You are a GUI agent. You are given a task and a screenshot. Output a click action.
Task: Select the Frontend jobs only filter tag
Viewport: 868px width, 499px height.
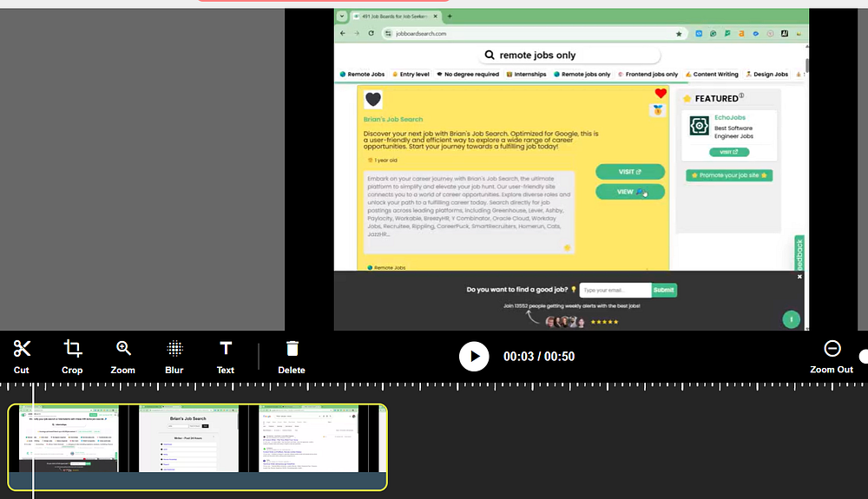coord(648,74)
